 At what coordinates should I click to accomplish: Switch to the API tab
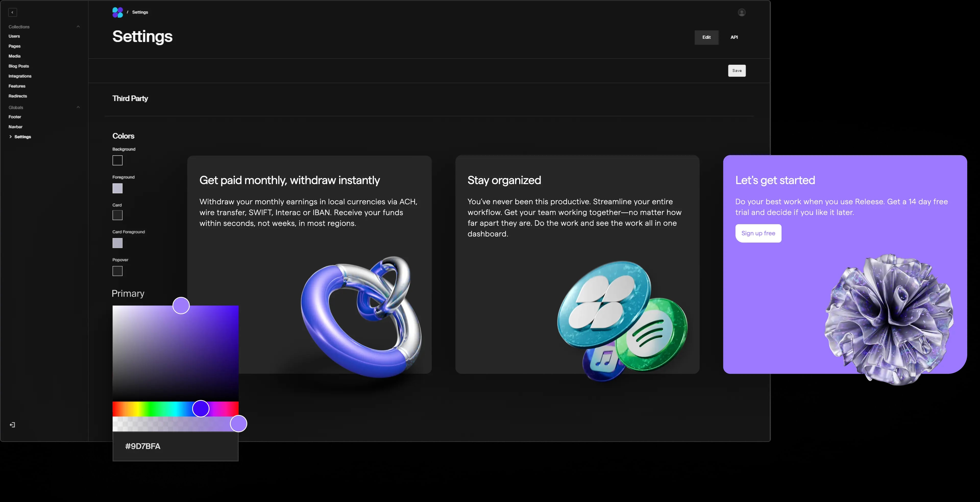pos(734,37)
